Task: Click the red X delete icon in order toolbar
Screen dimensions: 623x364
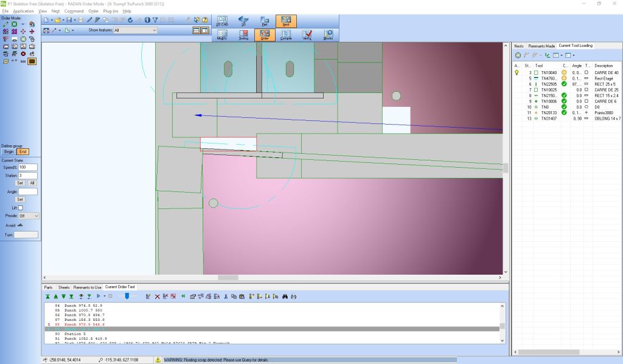Action: [157, 296]
